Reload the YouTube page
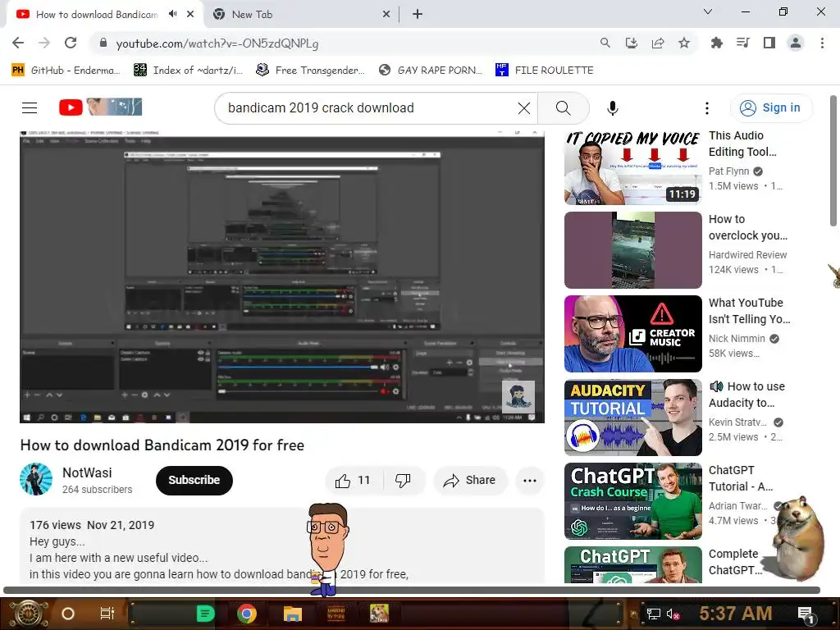Viewport: 840px width, 630px height. coord(71,43)
